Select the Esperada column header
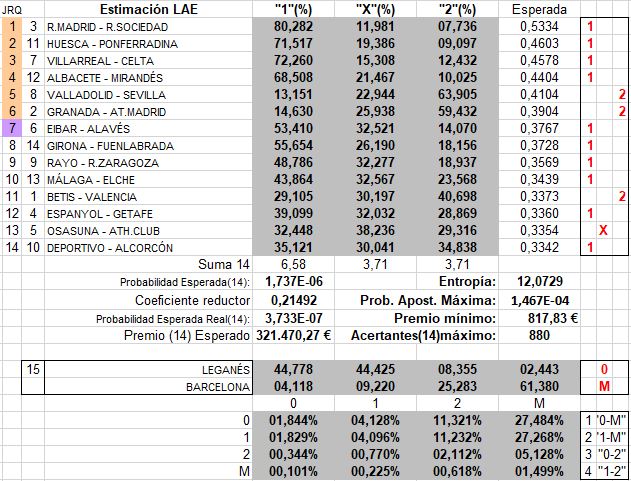The height and width of the screenshot is (481, 631). (x=539, y=9)
